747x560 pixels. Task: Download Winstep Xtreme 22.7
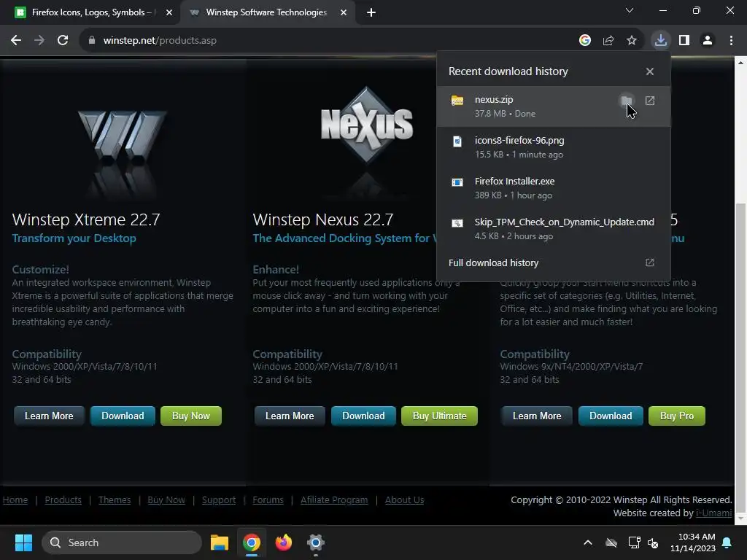coord(123,416)
